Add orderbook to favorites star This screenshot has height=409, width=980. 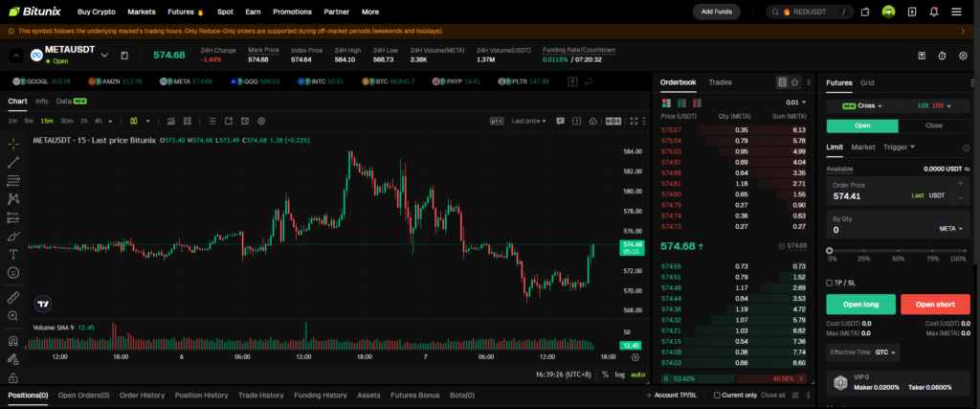794,82
